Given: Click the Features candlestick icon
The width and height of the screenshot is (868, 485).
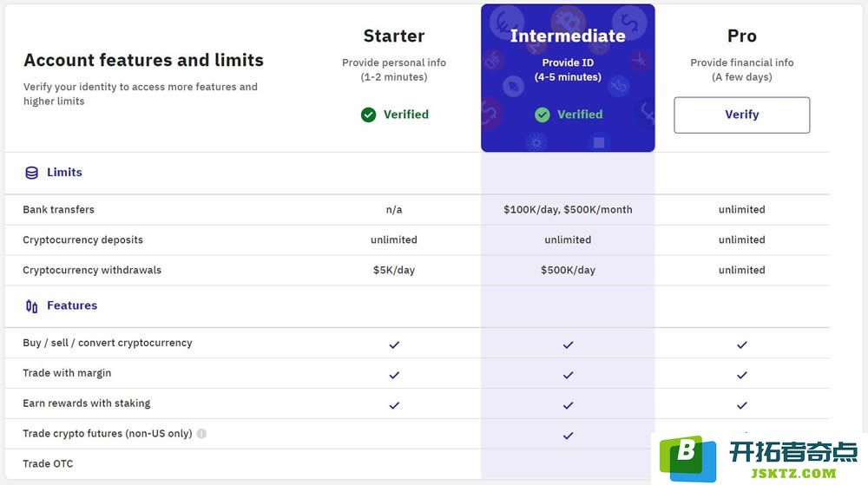Looking at the screenshot, I should pos(31,305).
